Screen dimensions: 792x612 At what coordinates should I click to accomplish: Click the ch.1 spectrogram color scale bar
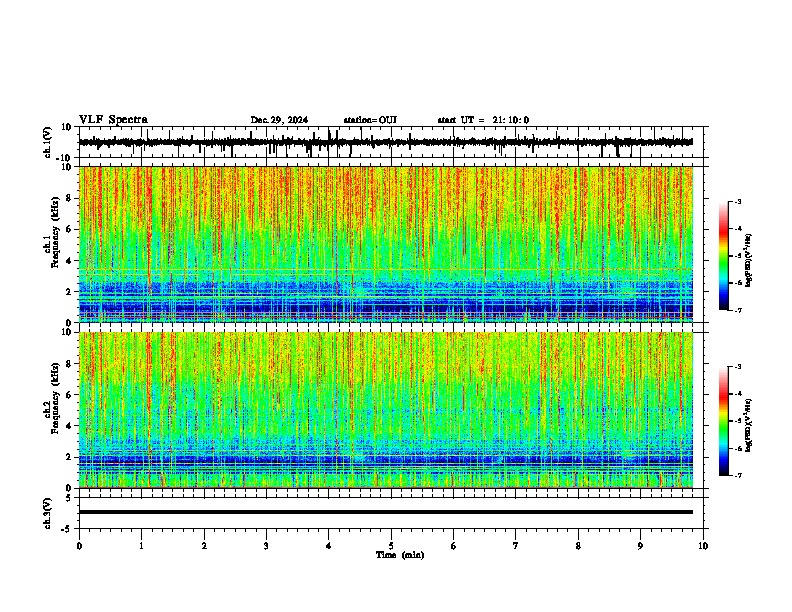[724, 256]
